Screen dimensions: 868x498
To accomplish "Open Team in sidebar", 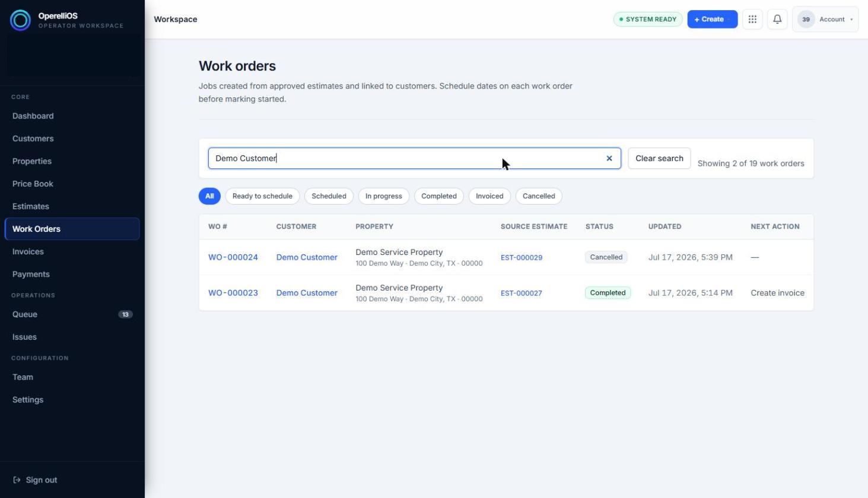I will (72, 377).
